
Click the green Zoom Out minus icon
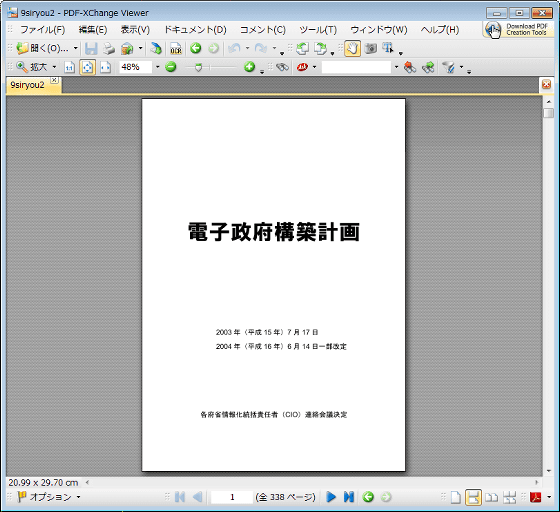click(171, 67)
